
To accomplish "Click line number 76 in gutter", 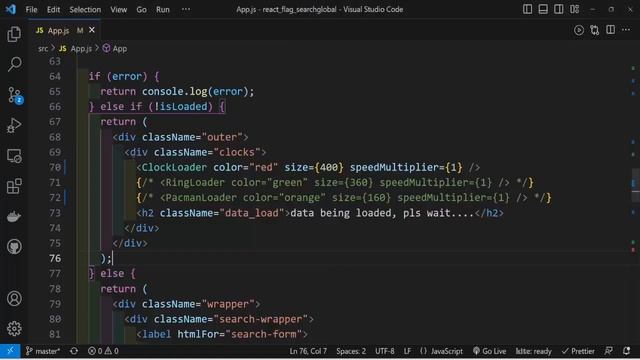I will (55, 258).
